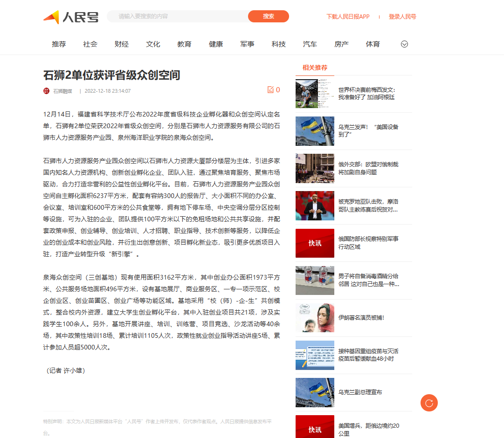The width and height of the screenshot is (504, 438).
Task: Click the 石狮融媒 author name
Action: coord(62,91)
